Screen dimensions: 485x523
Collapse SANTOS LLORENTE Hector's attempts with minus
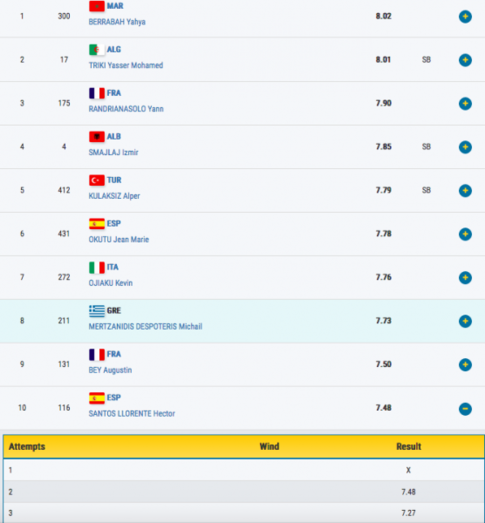465,409
